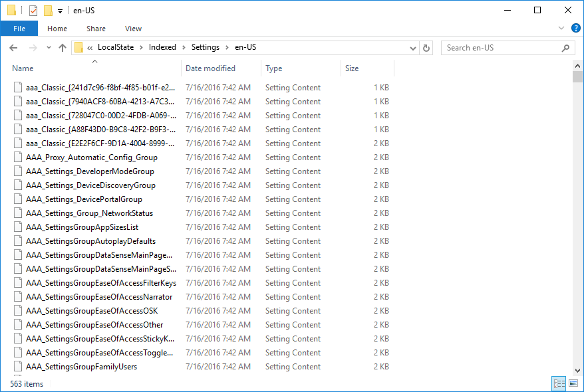
Task: Switch to the View ribbon tab
Action: point(133,29)
